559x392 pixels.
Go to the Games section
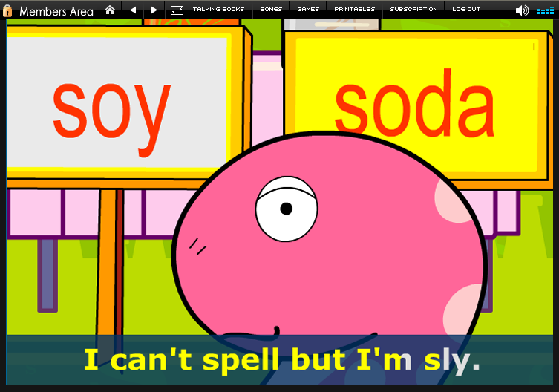(x=308, y=10)
